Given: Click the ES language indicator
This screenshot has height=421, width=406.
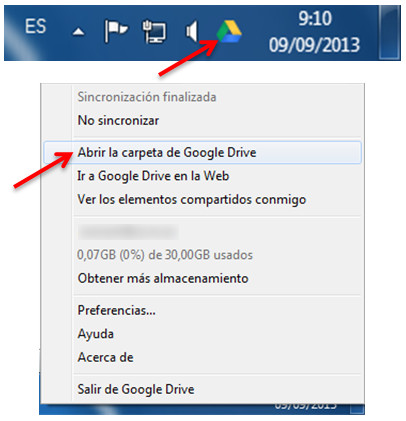Looking at the screenshot, I should pos(35,26).
